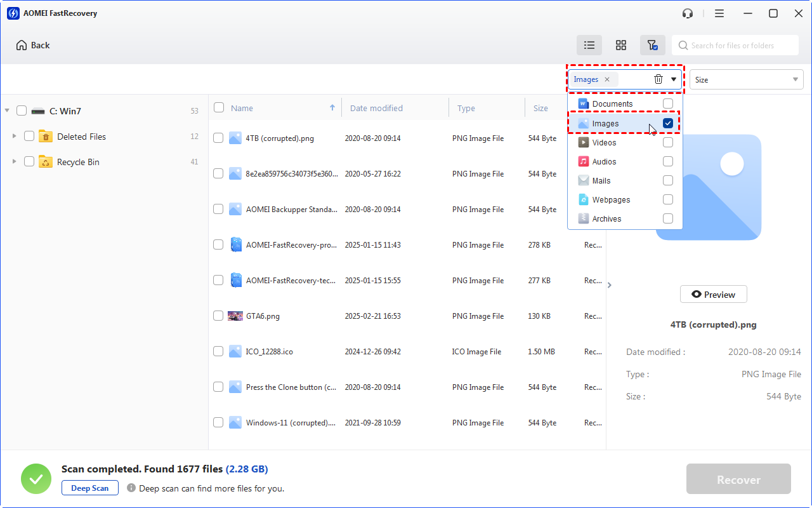Click the 4TB (corrupted).png file icon

(x=235, y=138)
